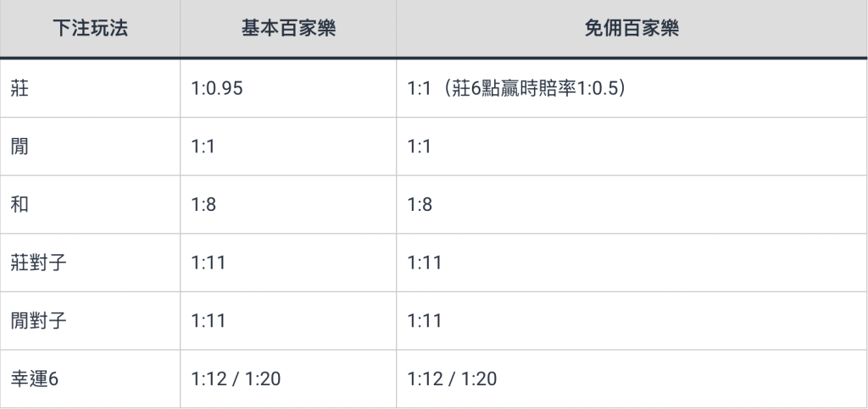The height and width of the screenshot is (409, 868).
Task: Click the 下注玩法 column header
Action: [88, 29]
